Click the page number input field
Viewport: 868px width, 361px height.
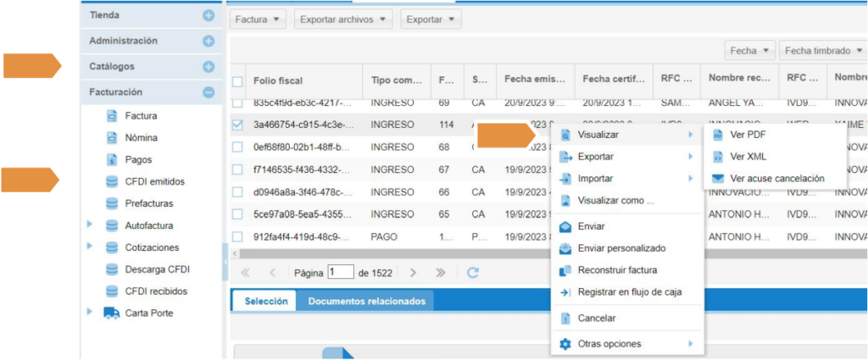click(340, 272)
